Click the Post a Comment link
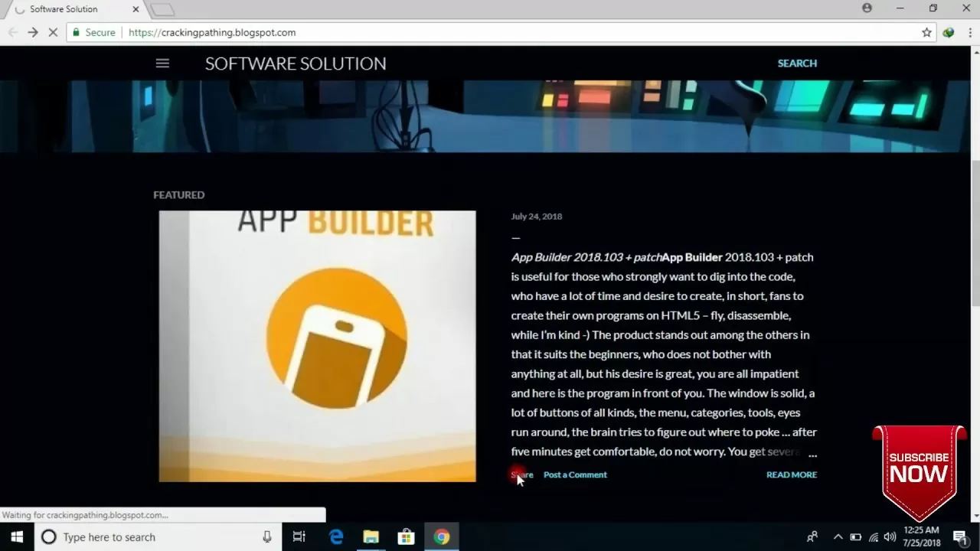 (575, 474)
